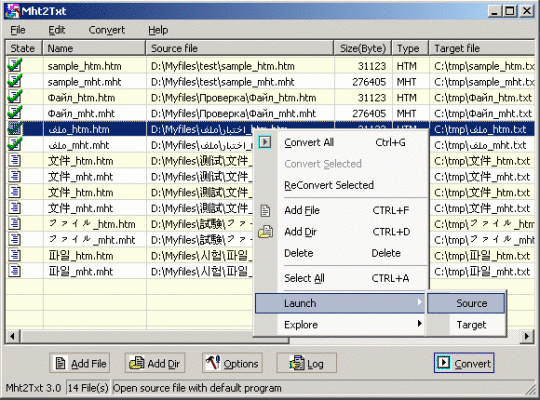Choose ReConvert Selected in the context menu
Image resolution: width=540 pixels, height=400 pixels.
click(340, 185)
